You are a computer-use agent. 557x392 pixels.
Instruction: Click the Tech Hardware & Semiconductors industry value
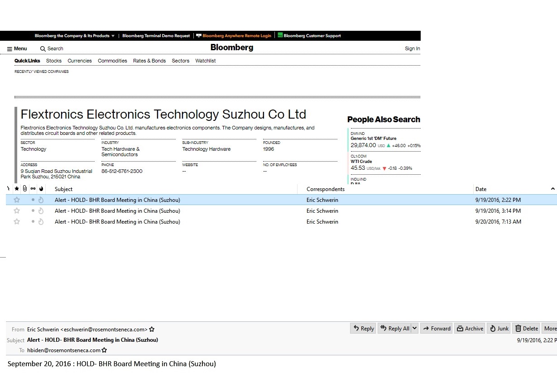coord(120,152)
